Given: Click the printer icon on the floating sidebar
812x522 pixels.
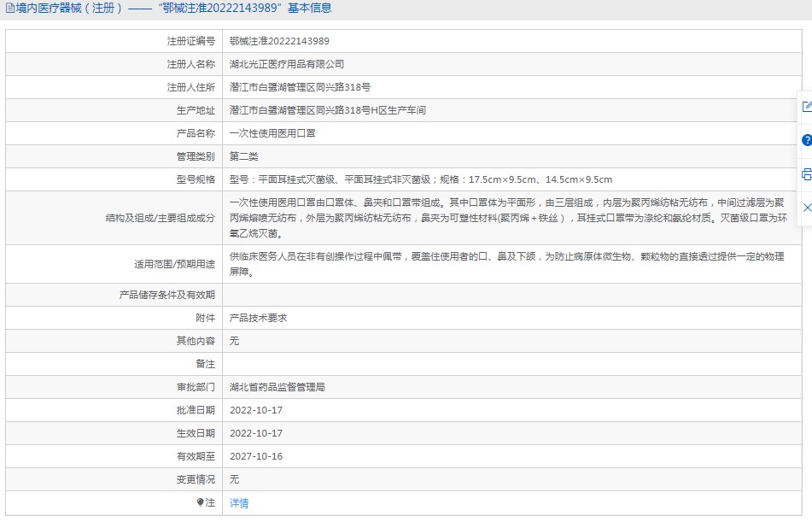Looking at the screenshot, I should click(807, 174).
